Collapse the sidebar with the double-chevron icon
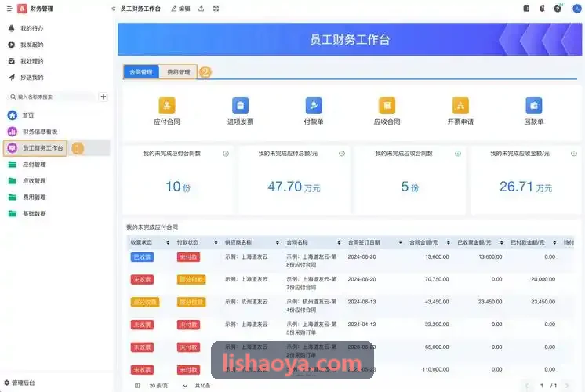 point(113,9)
